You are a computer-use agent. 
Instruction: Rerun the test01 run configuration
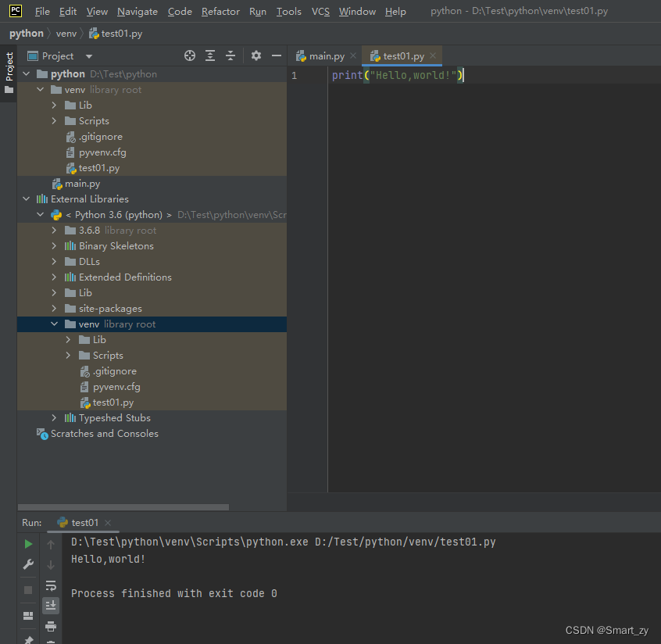tap(27, 544)
